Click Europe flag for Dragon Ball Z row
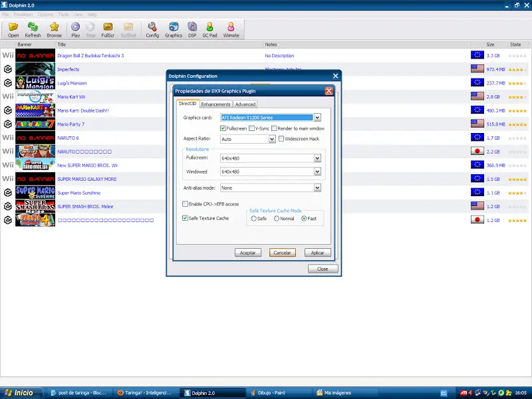The height and width of the screenshot is (399, 532). [477, 55]
